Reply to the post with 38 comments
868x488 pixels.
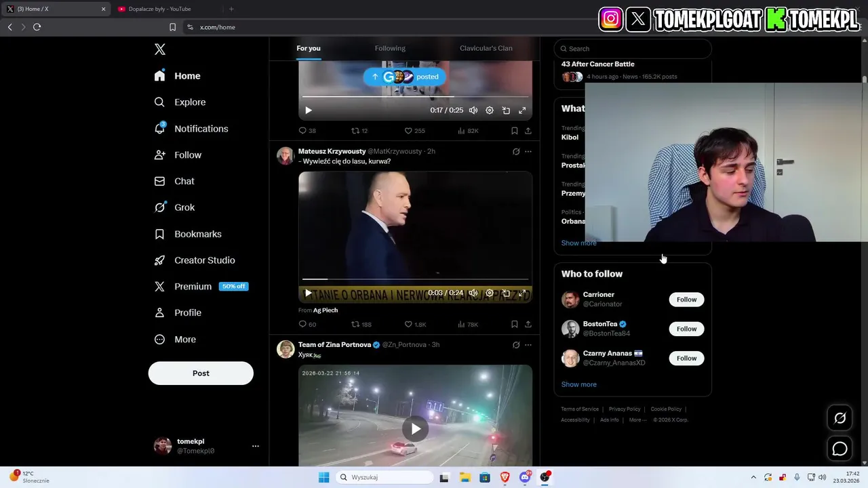coord(307,131)
